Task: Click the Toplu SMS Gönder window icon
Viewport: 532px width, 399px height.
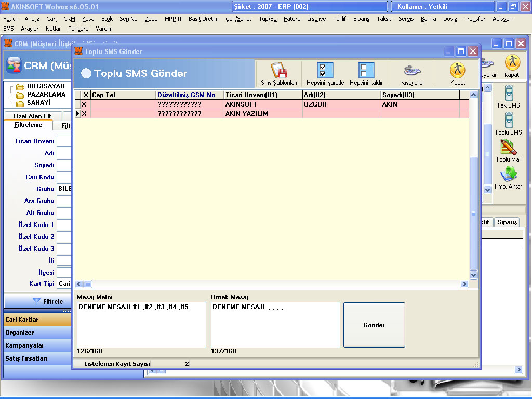Action: [x=78, y=51]
